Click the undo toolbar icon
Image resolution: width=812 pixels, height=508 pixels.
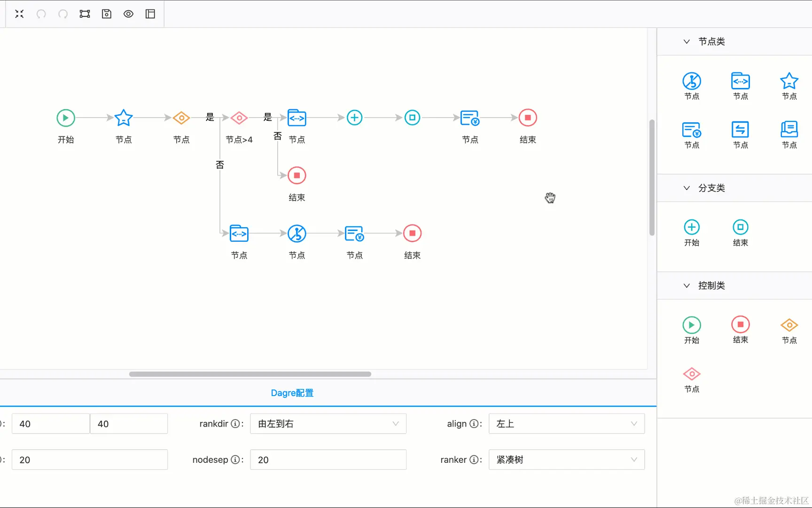pyautogui.click(x=41, y=14)
